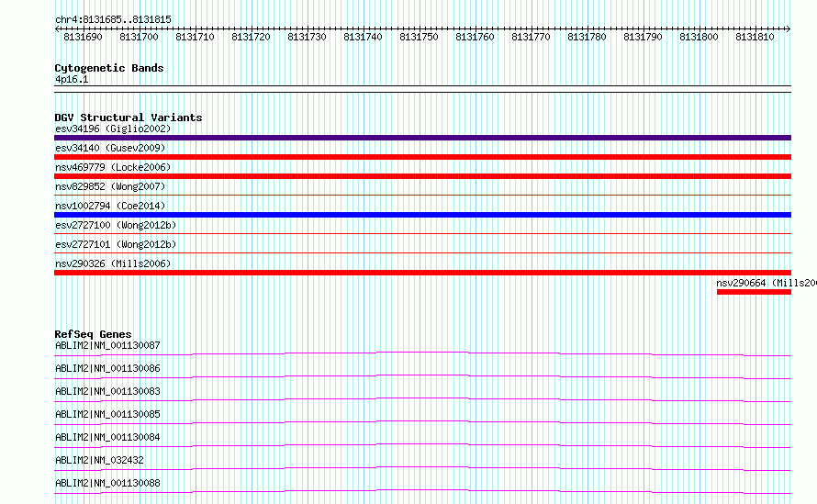Click ruler position 8131750
This screenshot has width=817, height=504.
point(419,37)
